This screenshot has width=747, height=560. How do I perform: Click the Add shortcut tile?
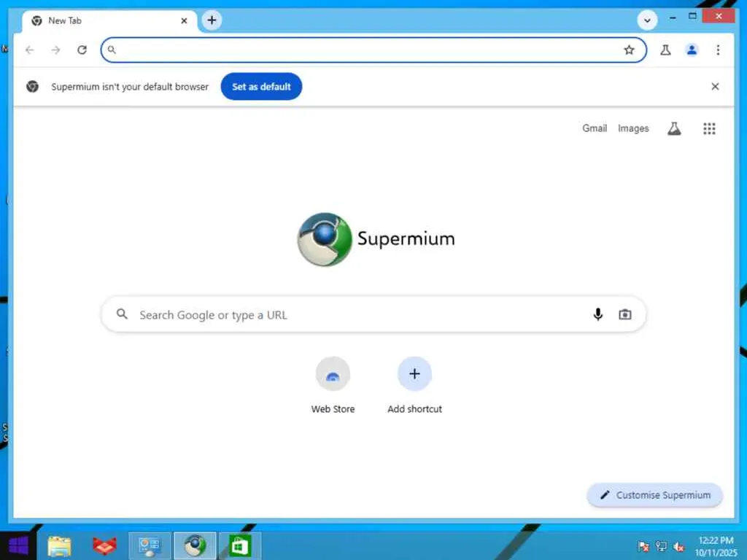414,386
